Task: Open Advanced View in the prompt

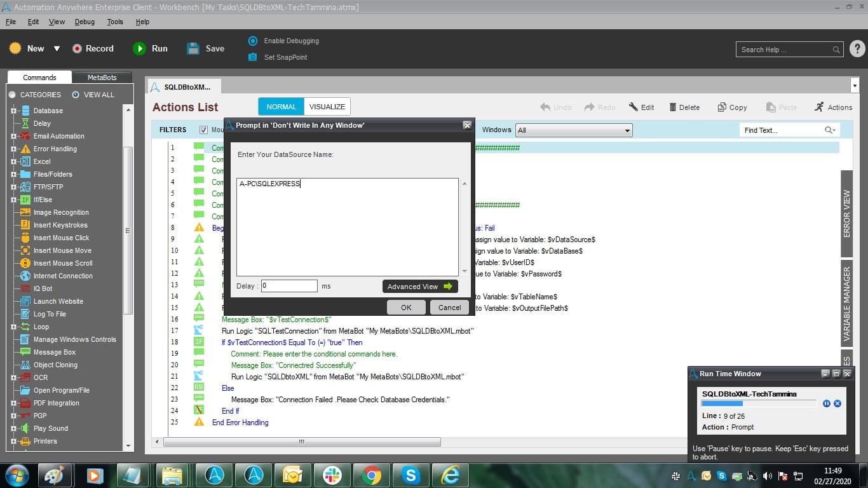Action: click(420, 287)
